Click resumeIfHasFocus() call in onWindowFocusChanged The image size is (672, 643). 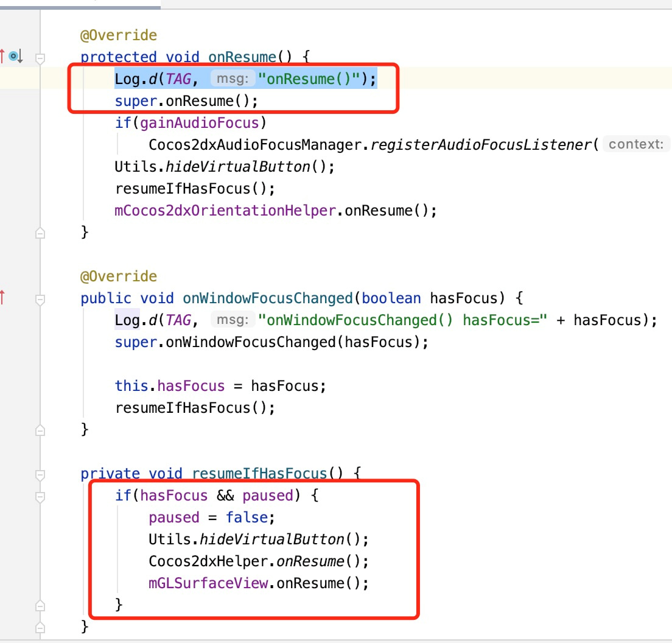point(195,408)
